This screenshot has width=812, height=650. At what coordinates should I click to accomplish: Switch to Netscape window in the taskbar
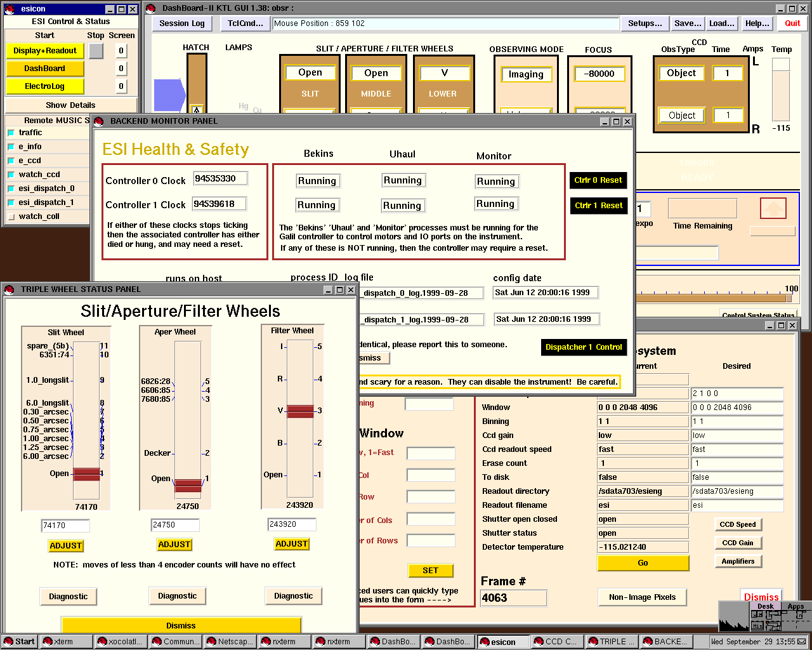[232, 642]
